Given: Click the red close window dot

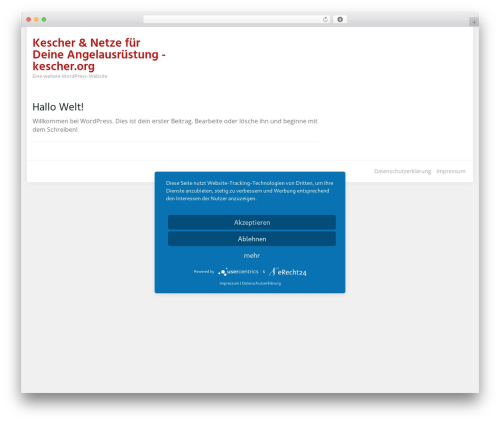Looking at the screenshot, I should click(29, 20).
